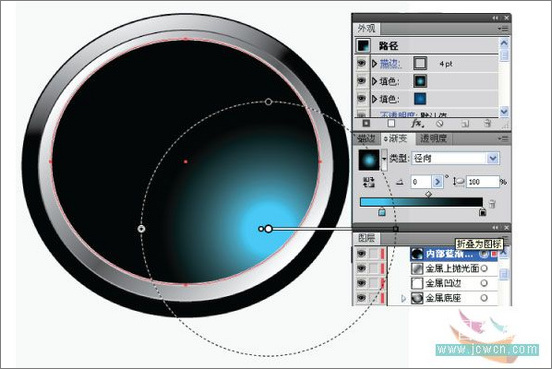552x369 pixels.
Task: Expand the 金属底座 layer group
Action: (403, 298)
